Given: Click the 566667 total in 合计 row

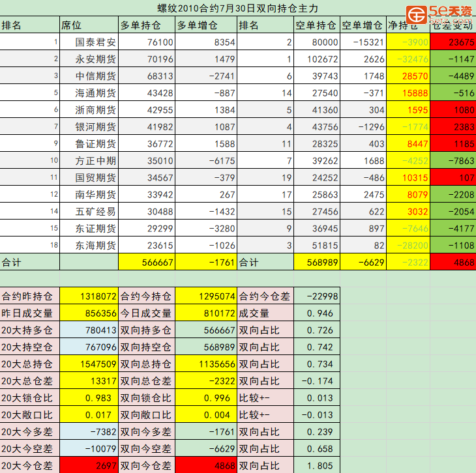Looking at the screenshot, I should click(147, 262).
